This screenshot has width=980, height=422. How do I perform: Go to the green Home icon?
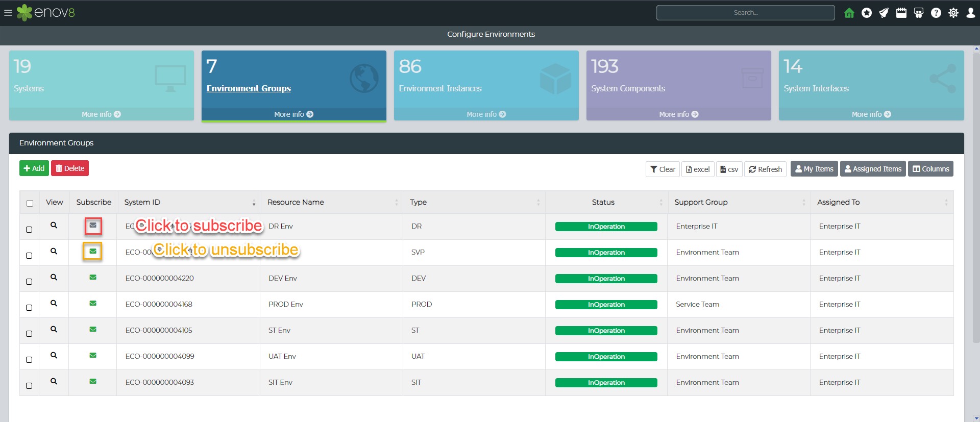pyautogui.click(x=849, y=13)
